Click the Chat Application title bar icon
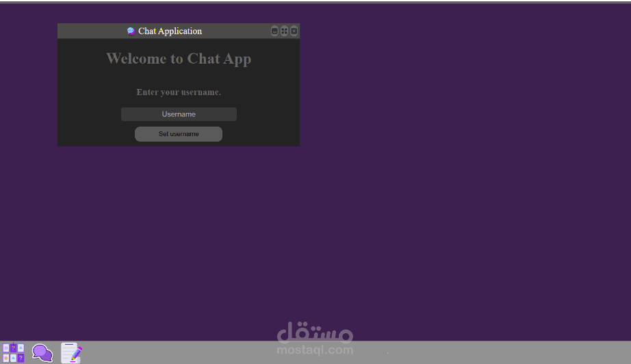Screen dimensions: 631x364 click(x=131, y=31)
